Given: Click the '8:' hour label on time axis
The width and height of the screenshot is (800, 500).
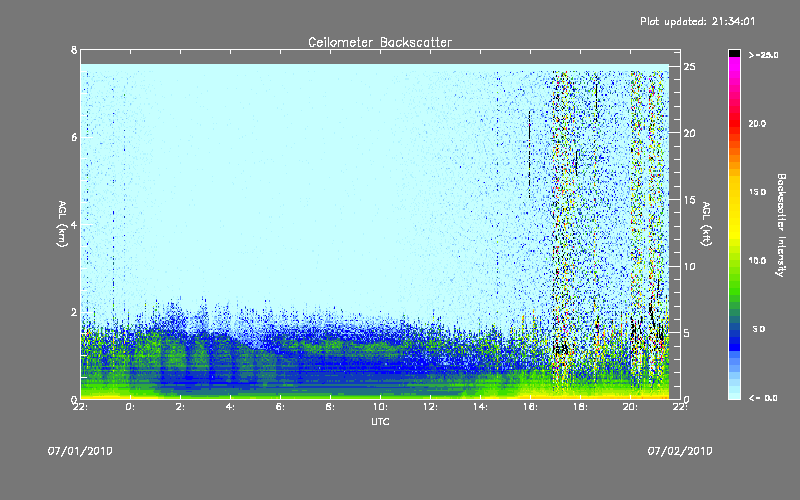Looking at the screenshot, I should point(330,407).
